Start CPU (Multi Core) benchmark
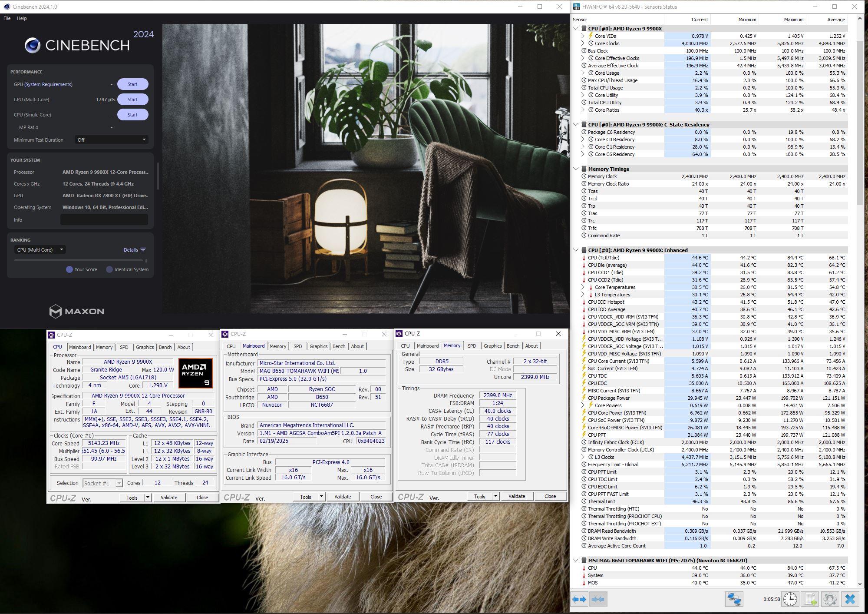Viewport: 868px width, 614px height. pos(133,100)
